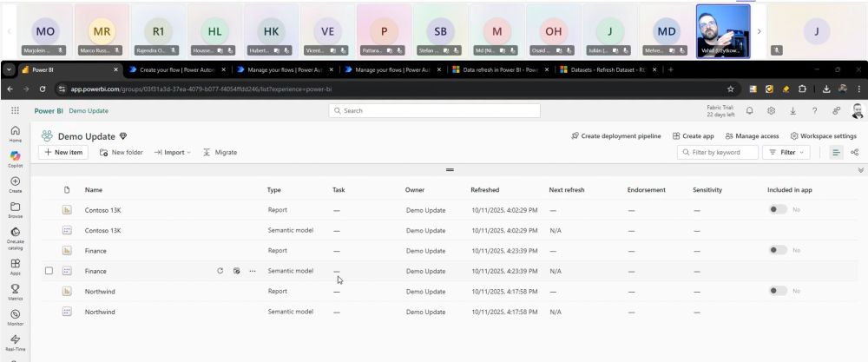Click the Power BI home link

click(x=49, y=111)
